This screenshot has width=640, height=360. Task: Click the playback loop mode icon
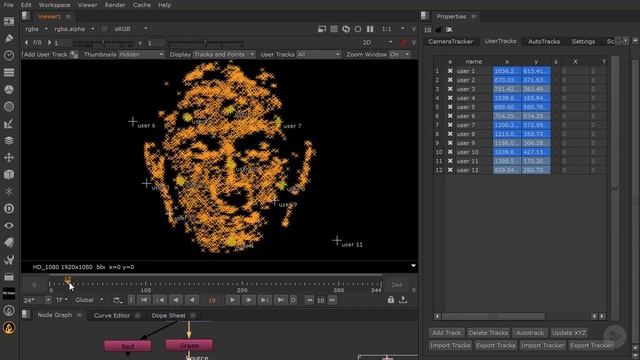(118, 300)
